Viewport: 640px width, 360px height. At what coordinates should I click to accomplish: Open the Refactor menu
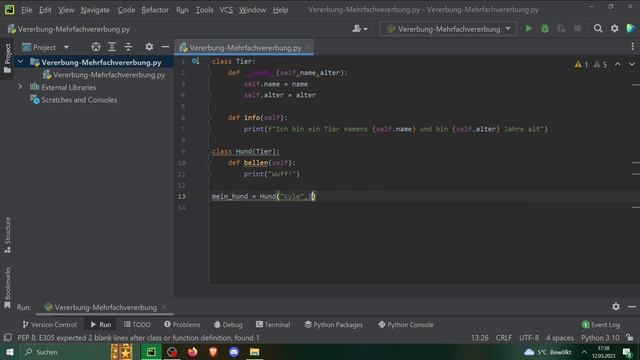[x=155, y=10]
